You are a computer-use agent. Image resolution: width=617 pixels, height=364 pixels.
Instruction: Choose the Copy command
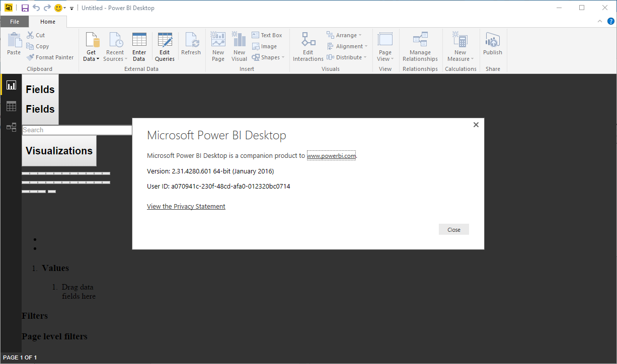click(x=38, y=46)
